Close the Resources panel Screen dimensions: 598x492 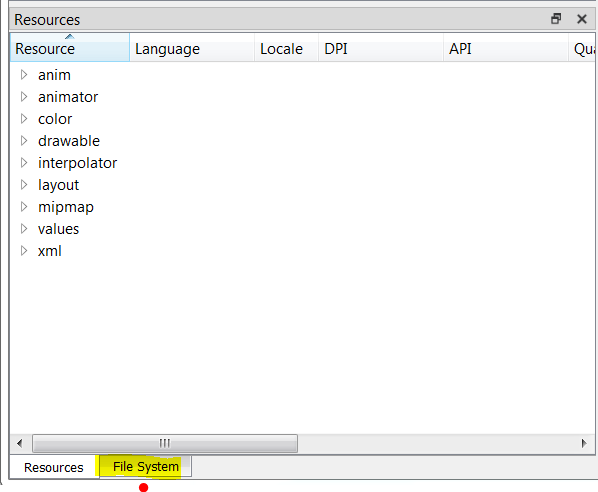tap(582, 19)
